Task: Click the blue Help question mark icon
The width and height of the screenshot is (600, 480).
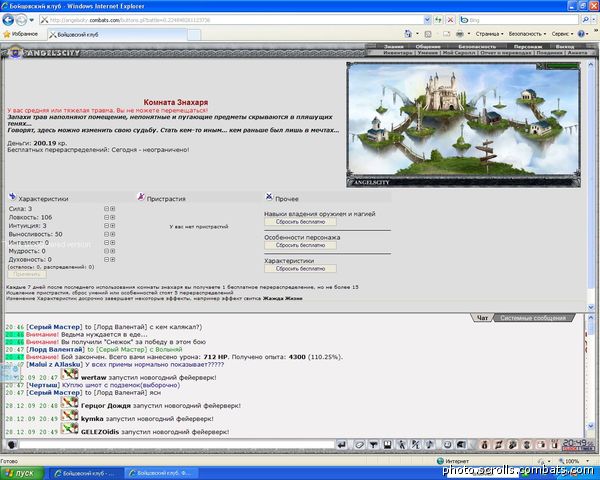Action: point(581,34)
